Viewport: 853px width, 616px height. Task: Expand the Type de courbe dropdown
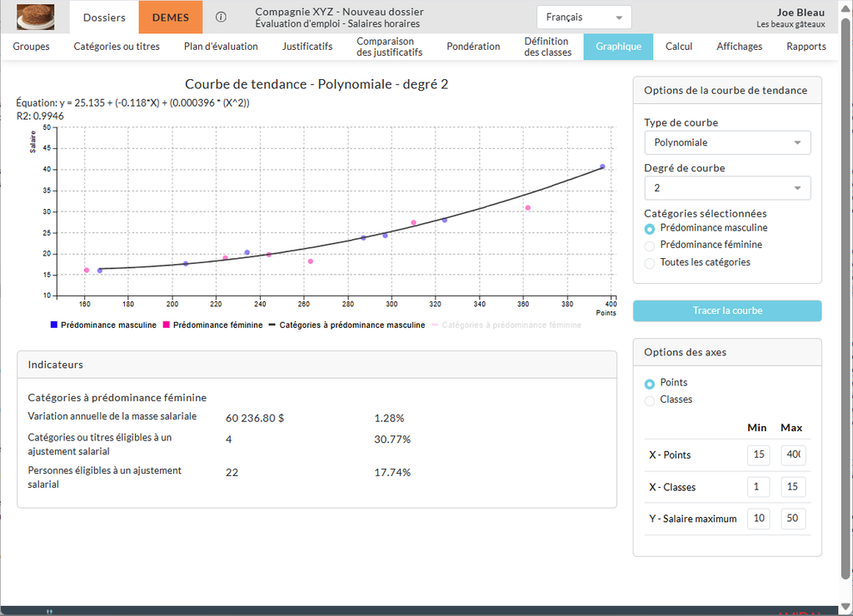coord(727,142)
